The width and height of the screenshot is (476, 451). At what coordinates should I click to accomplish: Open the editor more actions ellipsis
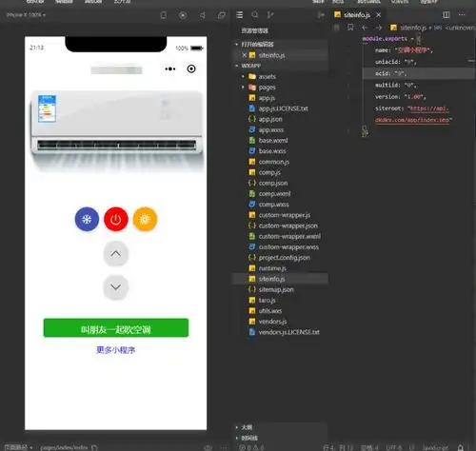click(x=462, y=15)
